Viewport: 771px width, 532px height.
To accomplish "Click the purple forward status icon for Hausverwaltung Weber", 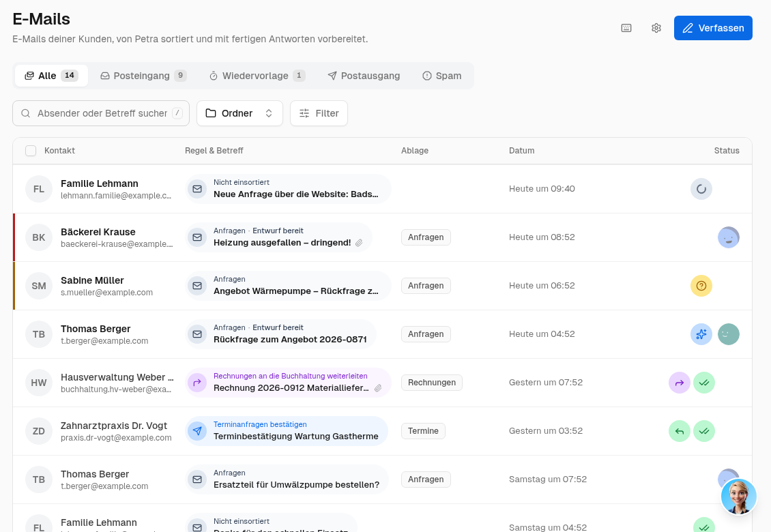I will pos(680,383).
